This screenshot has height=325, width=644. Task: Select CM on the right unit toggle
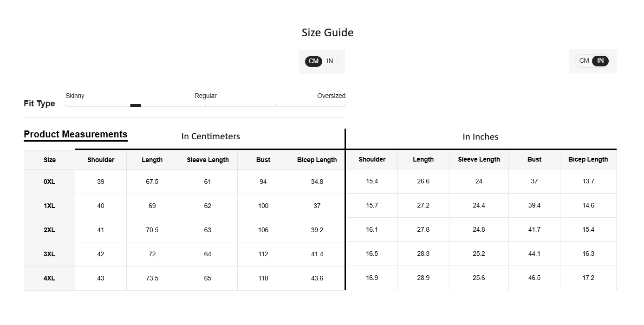coord(584,61)
